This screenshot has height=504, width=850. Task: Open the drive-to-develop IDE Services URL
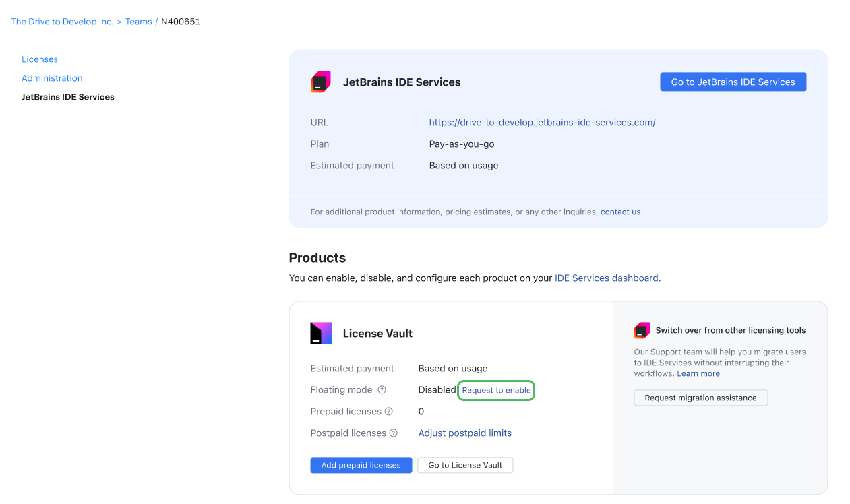pyautogui.click(x=542, y=122)
